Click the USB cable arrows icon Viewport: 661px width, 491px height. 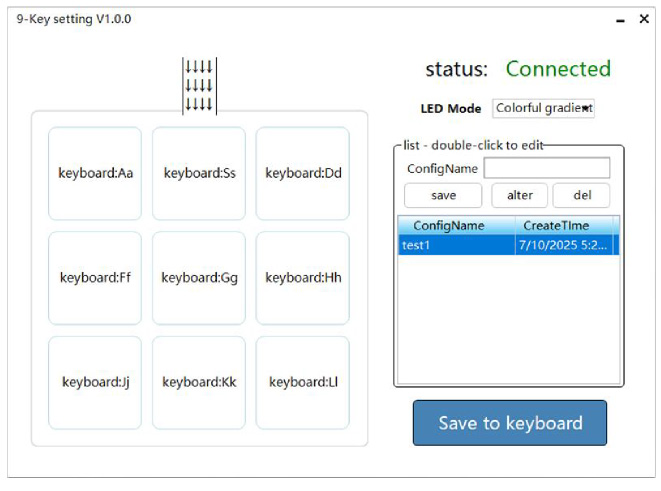point(199,86)
